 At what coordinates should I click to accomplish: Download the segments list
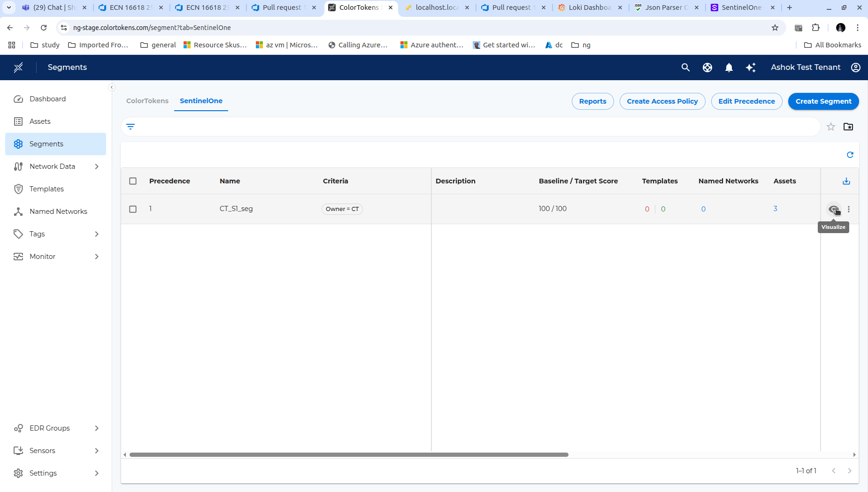point(846,181)
